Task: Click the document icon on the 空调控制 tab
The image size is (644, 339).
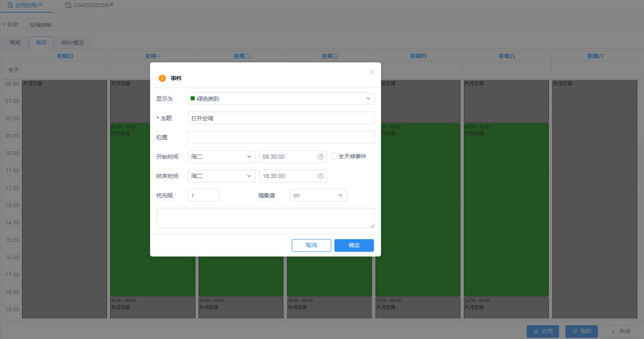Action: pyautogui.click(x=10, y=5)
